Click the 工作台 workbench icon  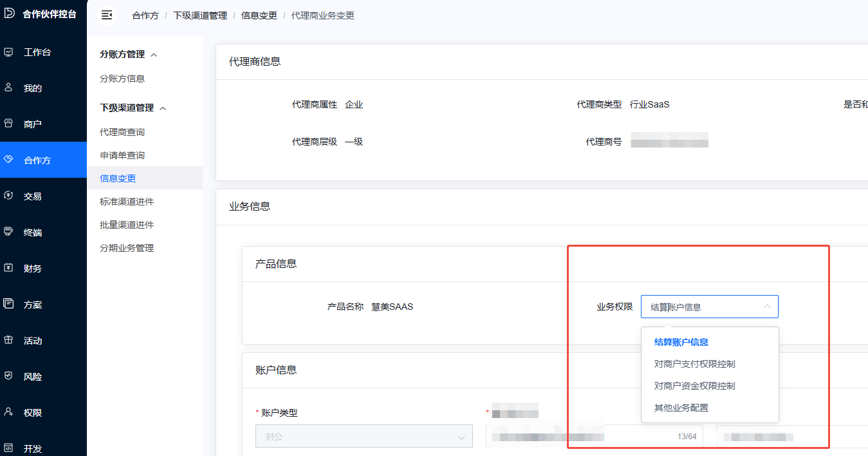9,52
